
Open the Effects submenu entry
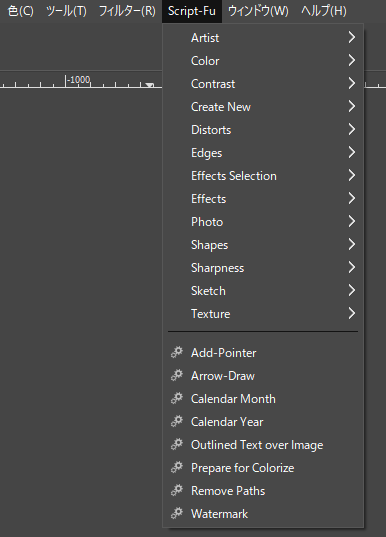pos(263,199)
